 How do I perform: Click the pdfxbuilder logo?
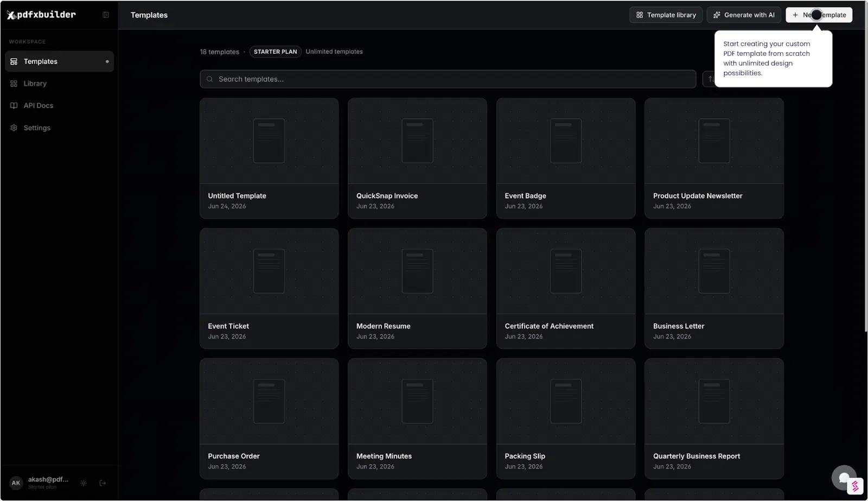(41, 15)
